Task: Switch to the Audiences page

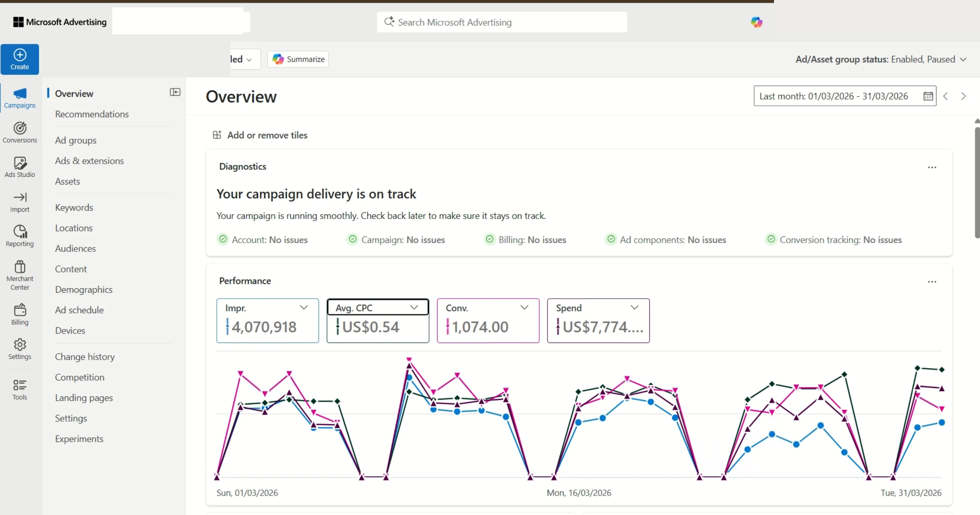Action: click(x=75, y=248)
